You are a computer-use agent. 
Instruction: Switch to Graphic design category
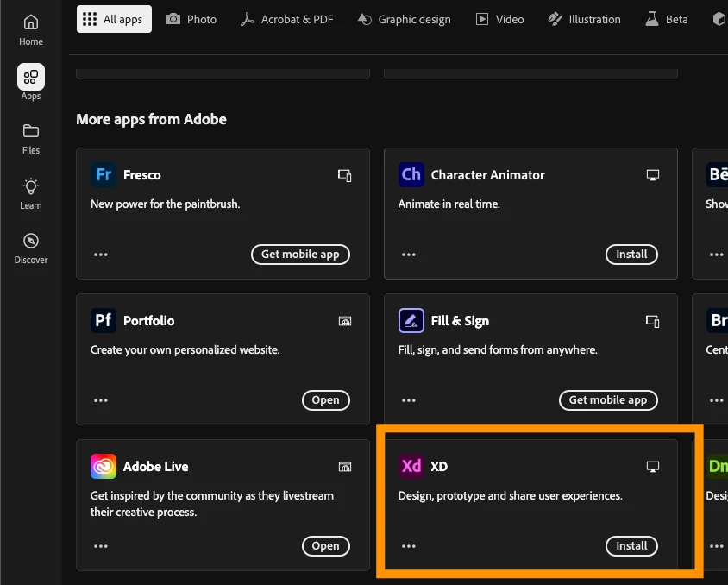pos(404,19)
